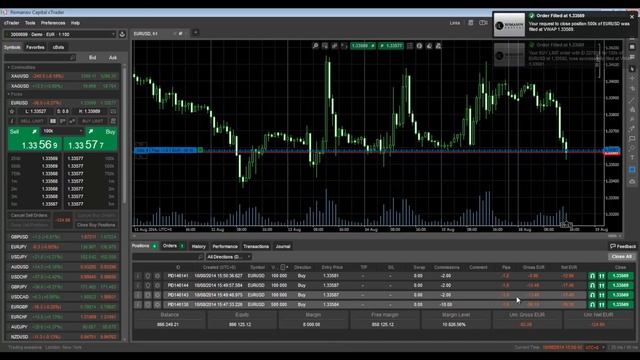Click the Close All button
Viewport: 640px width, 360px height.
(x=622, y=256)
